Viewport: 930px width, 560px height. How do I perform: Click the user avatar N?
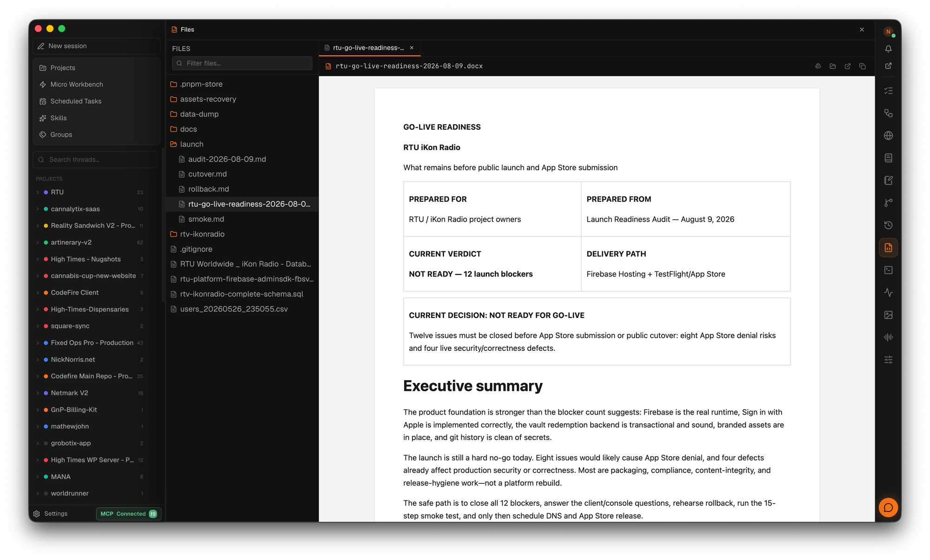coord(888,32)
